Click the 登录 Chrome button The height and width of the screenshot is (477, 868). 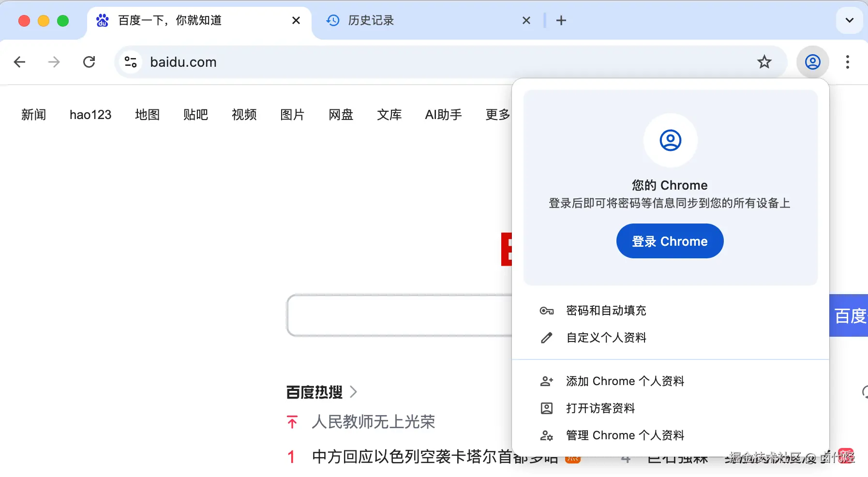point(670,241)
